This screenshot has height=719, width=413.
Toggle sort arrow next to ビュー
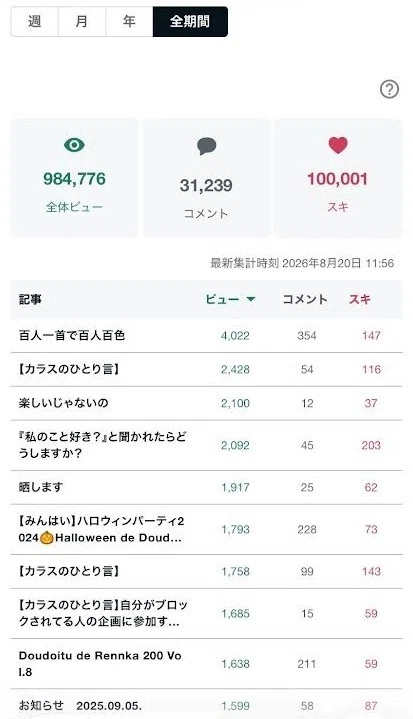[x=251, y=299]
